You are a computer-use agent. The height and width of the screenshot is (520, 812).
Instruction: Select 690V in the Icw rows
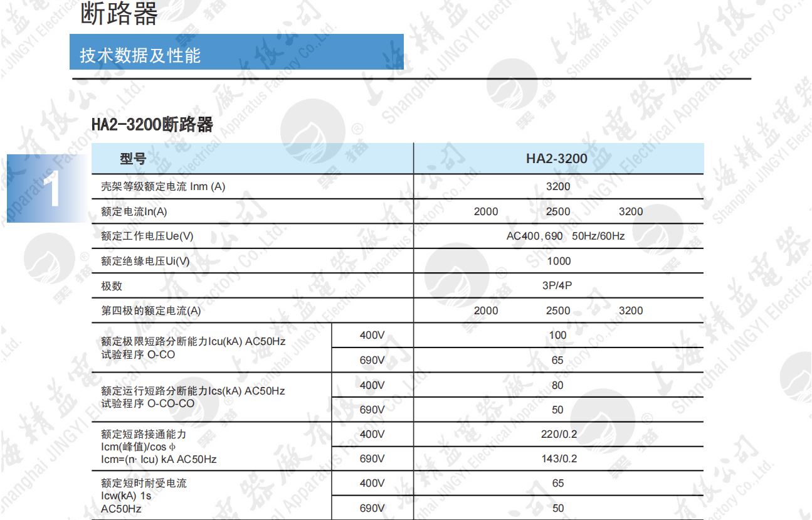(x=372, y=508)
